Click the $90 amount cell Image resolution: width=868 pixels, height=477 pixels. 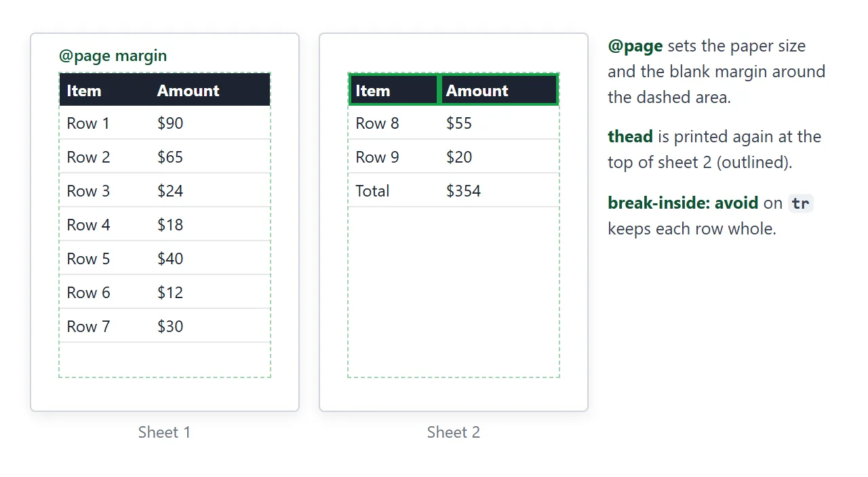210,123
